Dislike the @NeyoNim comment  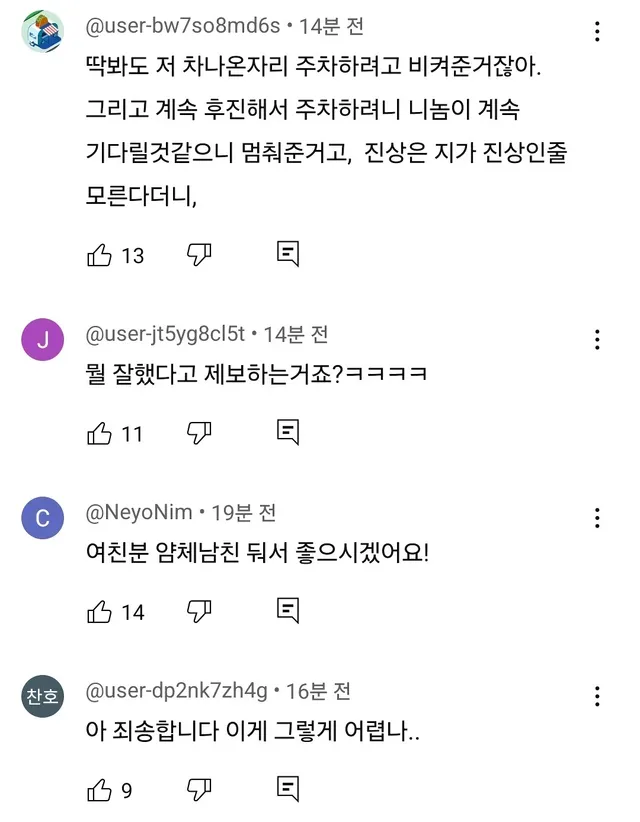point(200,611)
